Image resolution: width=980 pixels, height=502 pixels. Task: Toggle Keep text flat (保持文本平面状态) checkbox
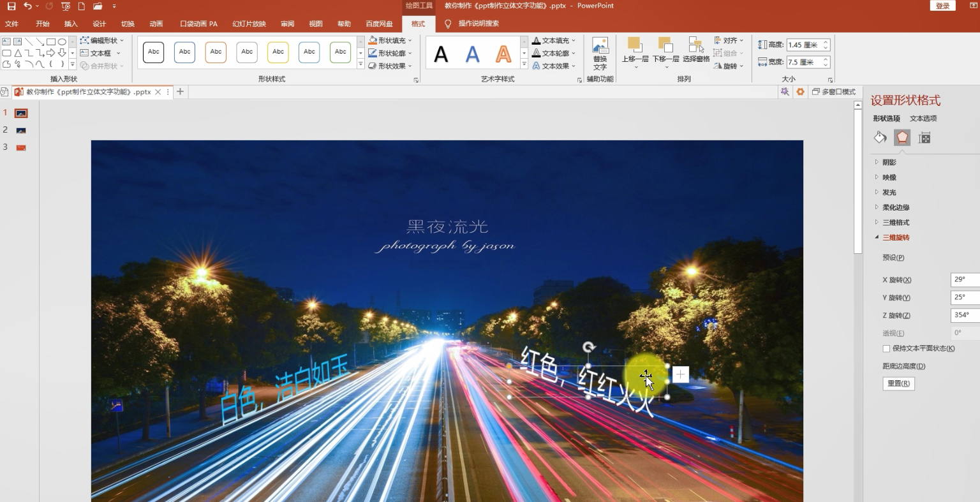coord(886,348)
